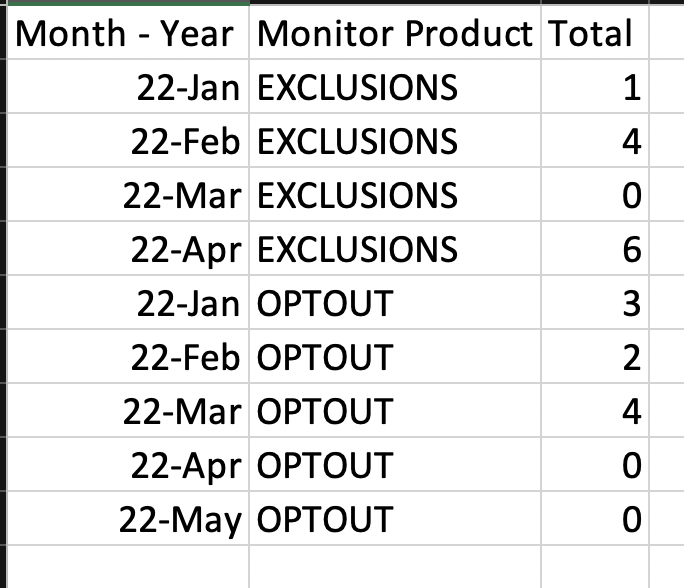The width and height of the screenshot is (684, 588).
Task: Click EXCLUSIONS cell in 22-Feb row
Action: pos(395,140)
